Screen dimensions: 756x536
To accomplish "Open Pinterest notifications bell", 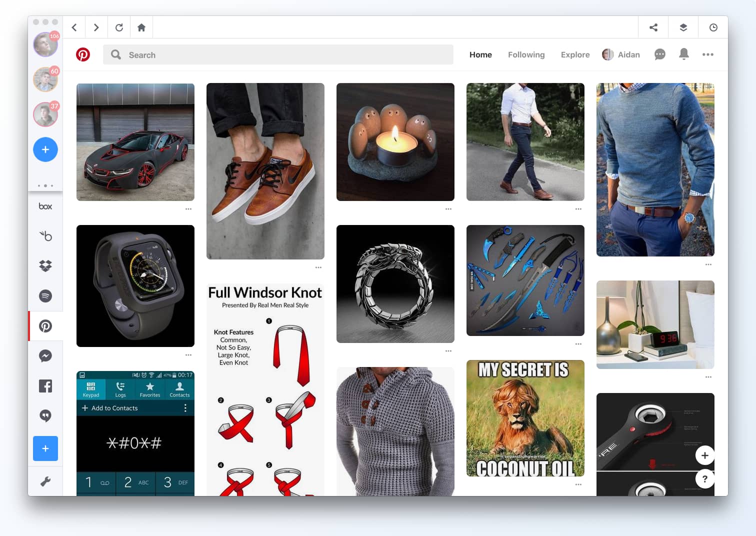I will (x=684, y=54).
